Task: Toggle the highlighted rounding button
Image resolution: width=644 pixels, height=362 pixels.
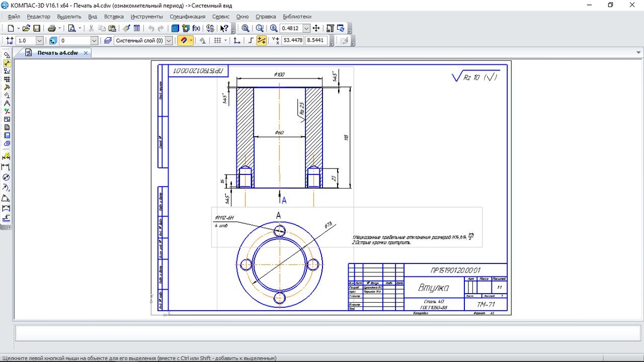Action: 262,41
